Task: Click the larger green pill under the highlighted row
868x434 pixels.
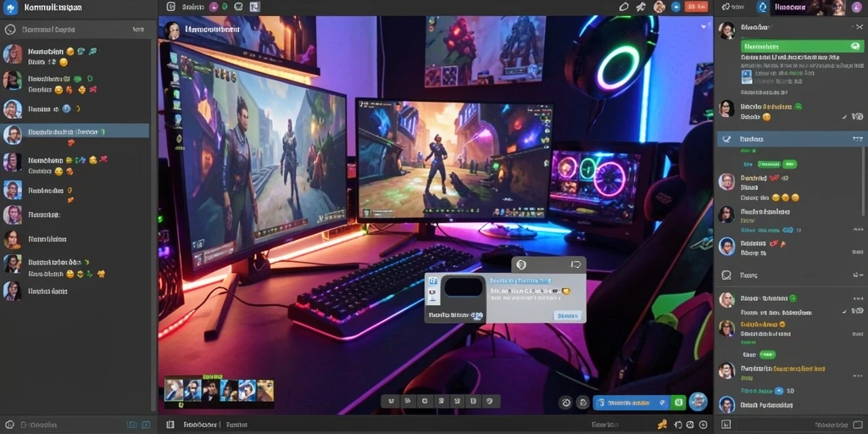Action: [770, 164]
